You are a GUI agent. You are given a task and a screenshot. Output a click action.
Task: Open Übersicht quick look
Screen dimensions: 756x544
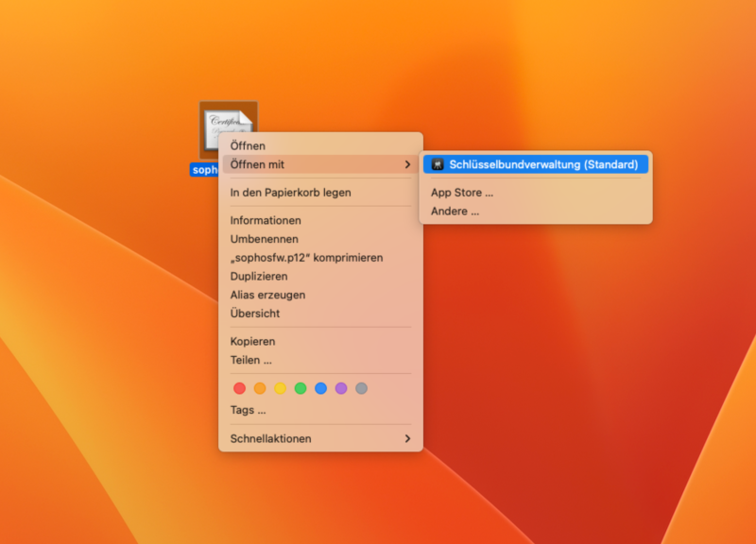coord(257,313)
